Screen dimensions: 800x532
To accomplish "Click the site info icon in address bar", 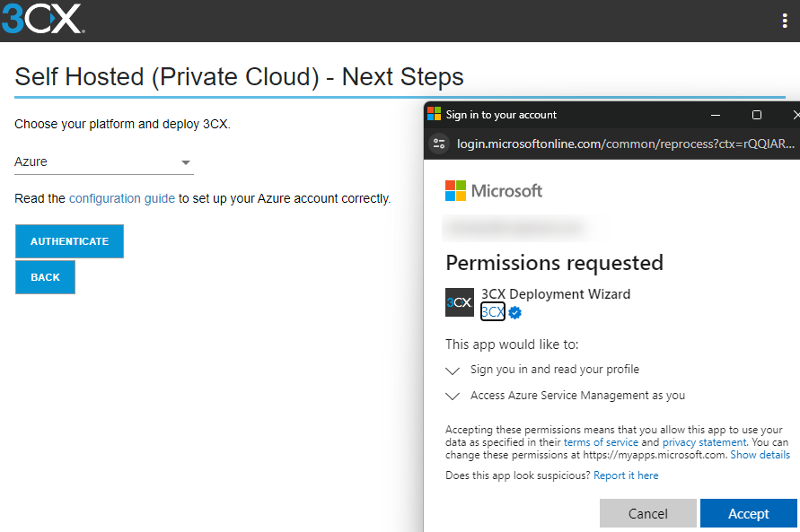I will pyautogui.click(x=439, y=144).
